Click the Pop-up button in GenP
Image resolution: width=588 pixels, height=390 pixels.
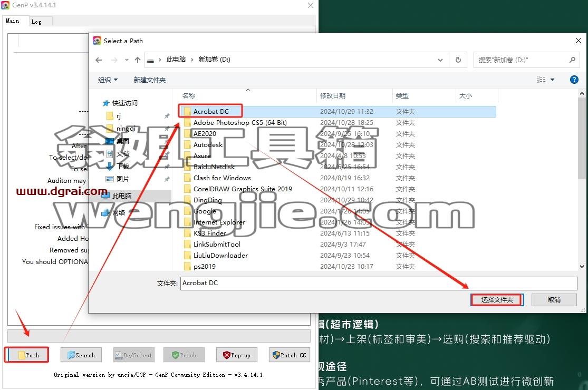coord(237,355)
